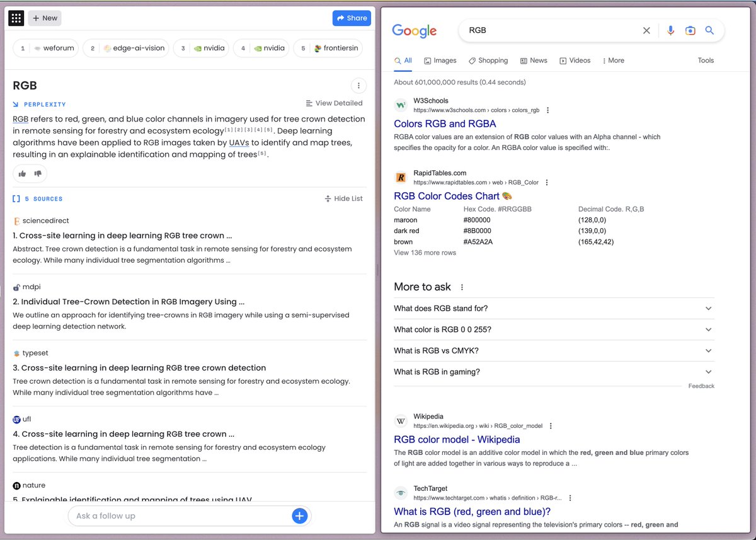Open Colors RGB and RGBA result

coord(445,124)
